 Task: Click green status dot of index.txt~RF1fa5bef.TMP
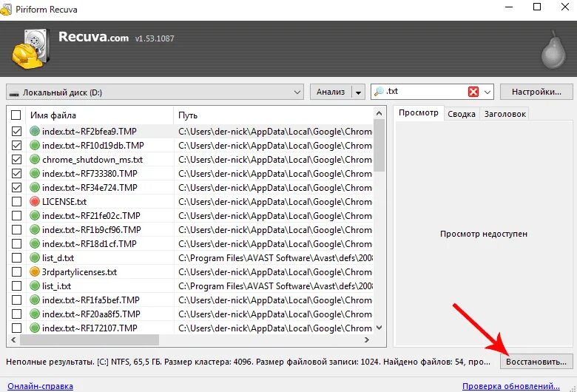click(x=35, y=300)
